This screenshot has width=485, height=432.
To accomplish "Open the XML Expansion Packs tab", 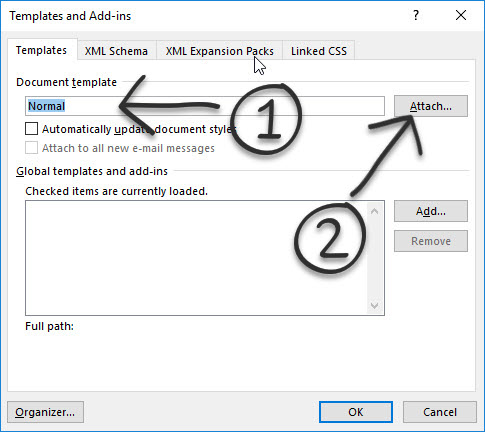I will [220, 51].
